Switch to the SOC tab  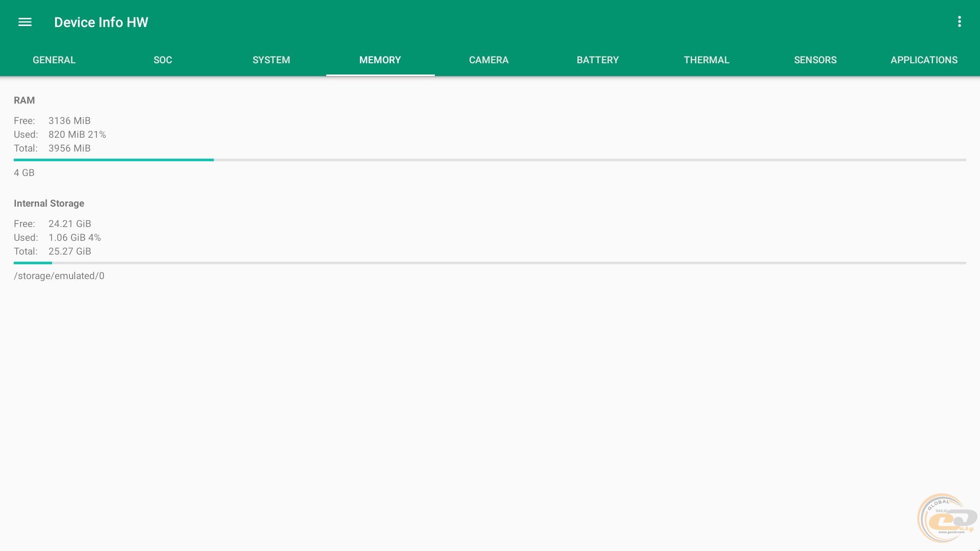[x=163, y=60]
